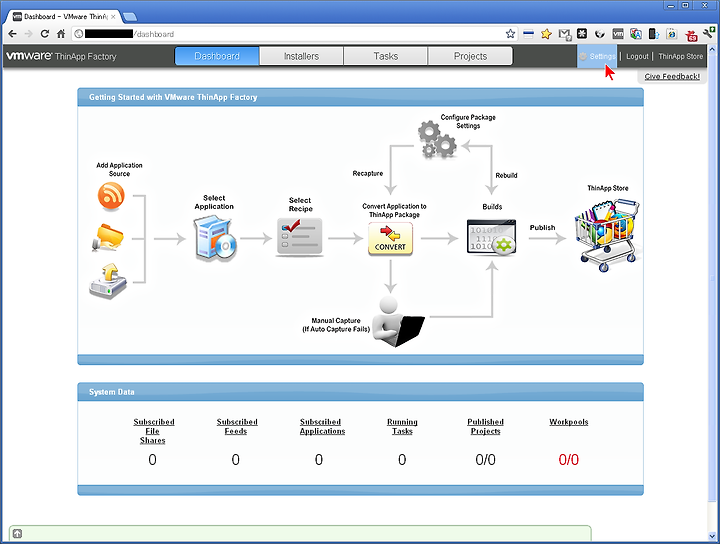Click the red 0/0 Workpools value
Image resolution: width=720 pixels, height=544 pixels.
(568, 460)
